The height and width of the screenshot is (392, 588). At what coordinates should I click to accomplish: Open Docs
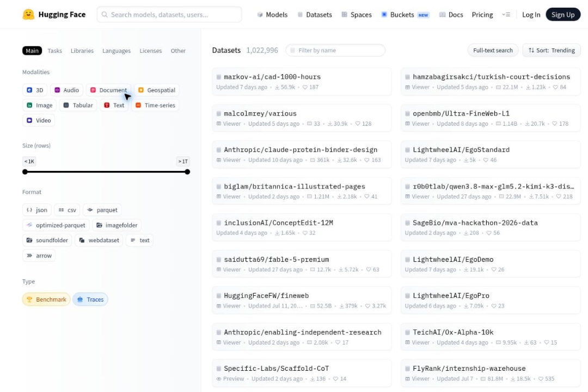(451, 15)
